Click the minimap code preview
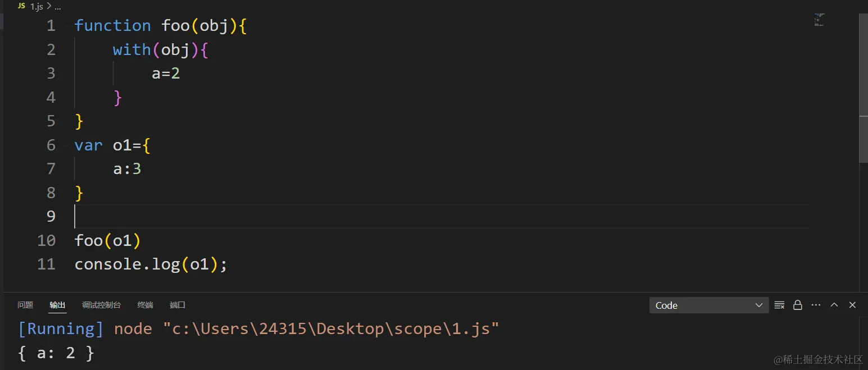Screen dimensions: 868x370 coord(819,20)
